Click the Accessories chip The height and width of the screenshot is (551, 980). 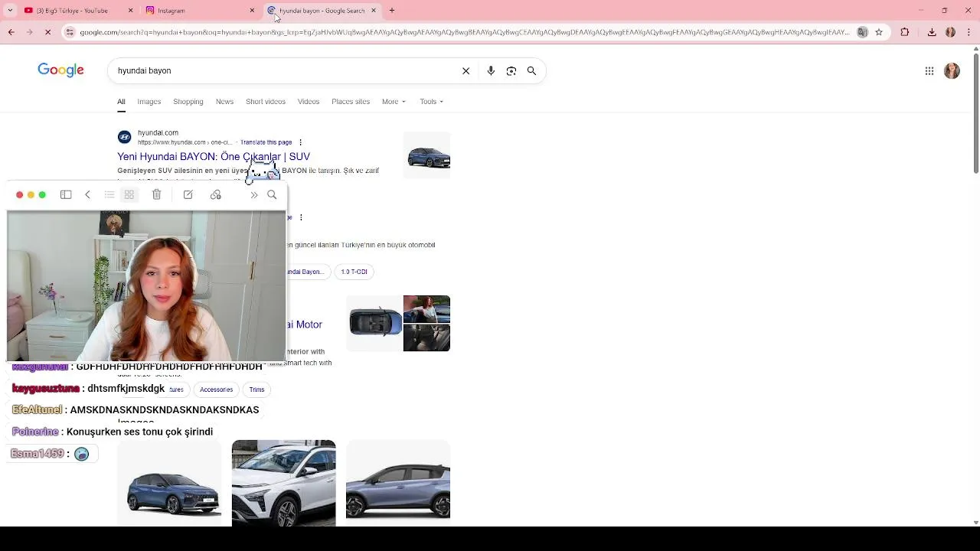216,390
